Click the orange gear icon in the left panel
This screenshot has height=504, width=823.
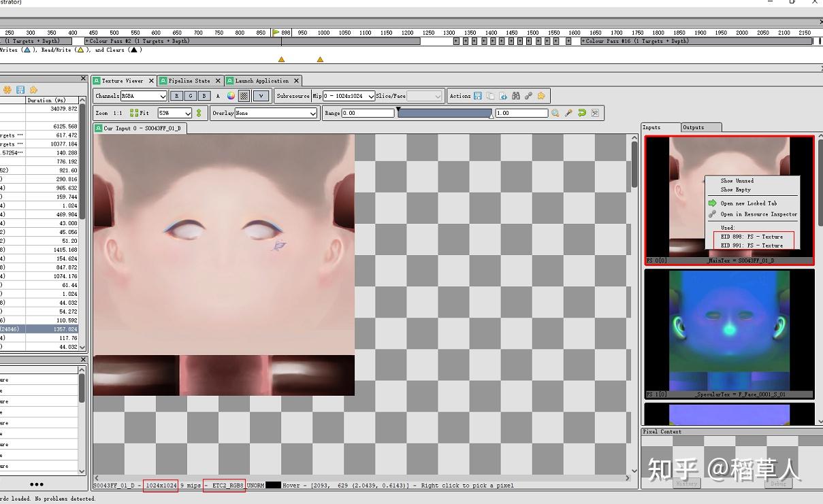coord(7,90)
